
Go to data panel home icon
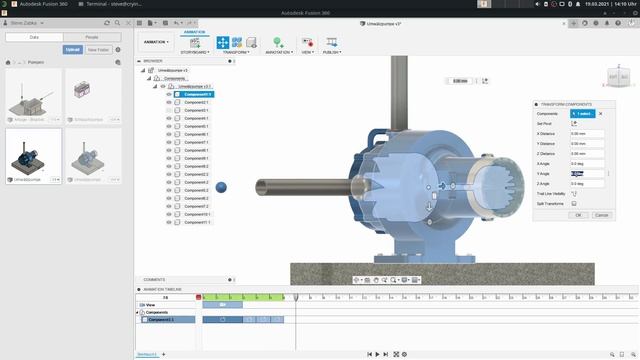point(8,62)
